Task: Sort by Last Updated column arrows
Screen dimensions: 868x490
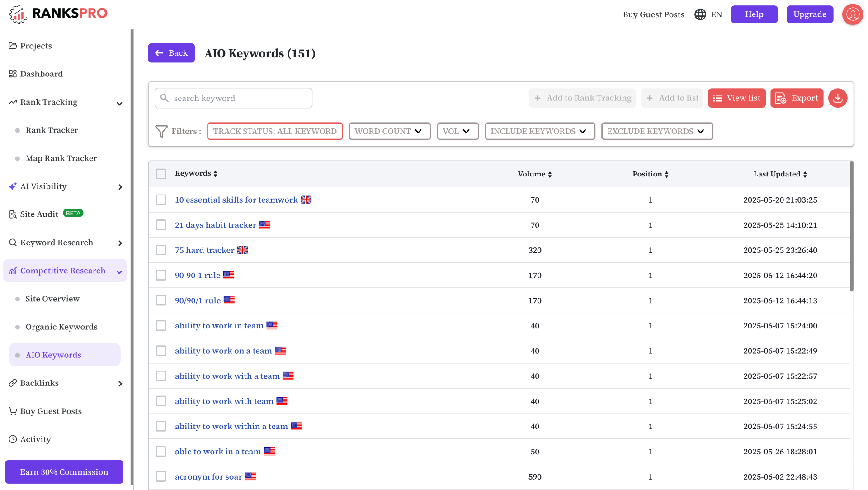Action: (x=805, y=175)
